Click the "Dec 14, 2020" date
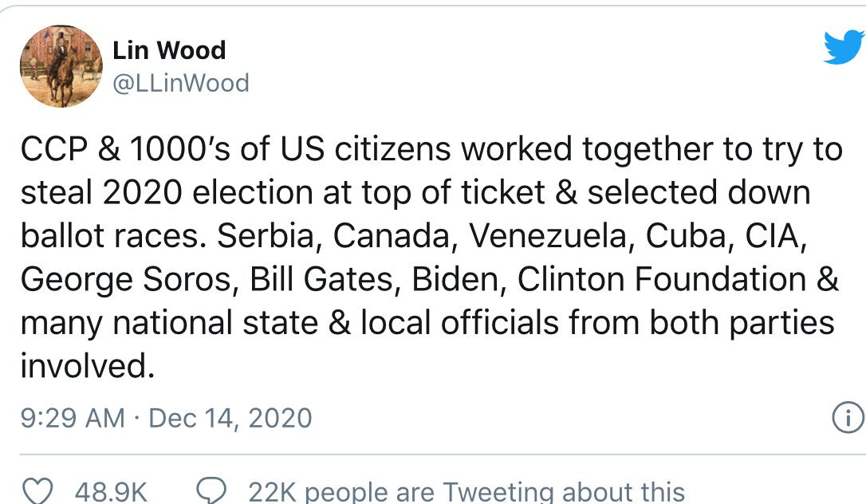 (230, 417)
